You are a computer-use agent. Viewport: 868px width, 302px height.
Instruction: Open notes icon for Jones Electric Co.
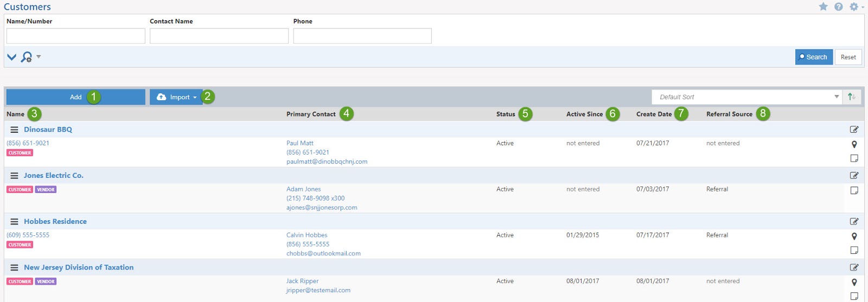854,190
